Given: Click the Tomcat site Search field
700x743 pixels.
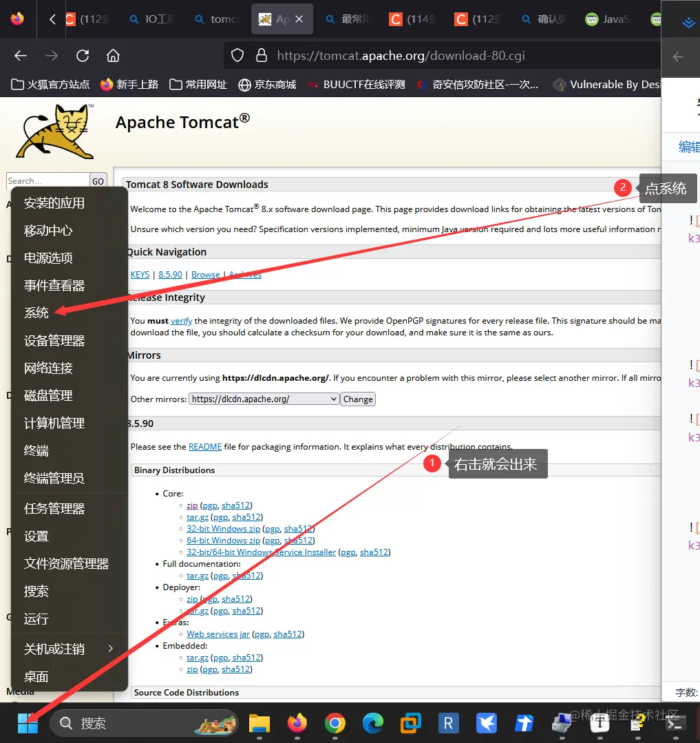Looking at the screenshot, I should pos(47,180).
